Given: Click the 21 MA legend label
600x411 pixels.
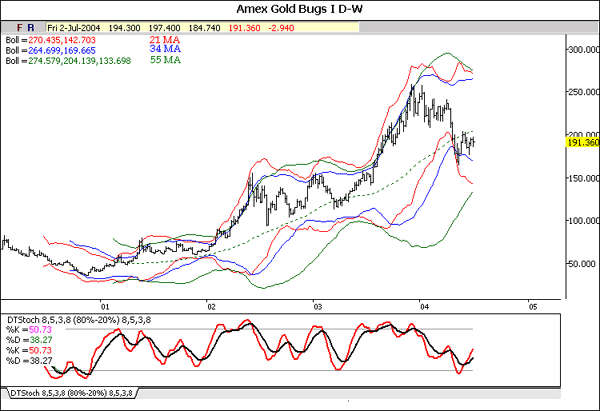Looking at the screenshot, I should click(x=165, y=40).
